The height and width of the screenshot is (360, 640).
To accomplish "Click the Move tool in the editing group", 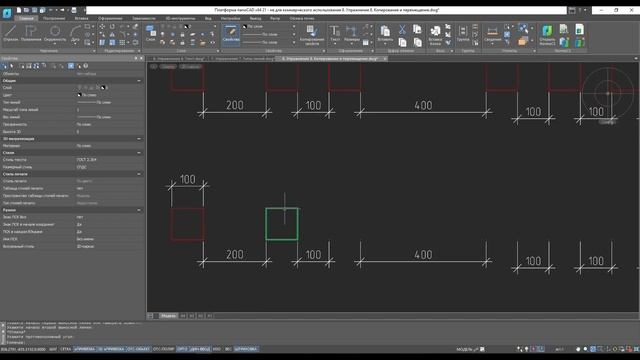I will (x=102, y=27).
